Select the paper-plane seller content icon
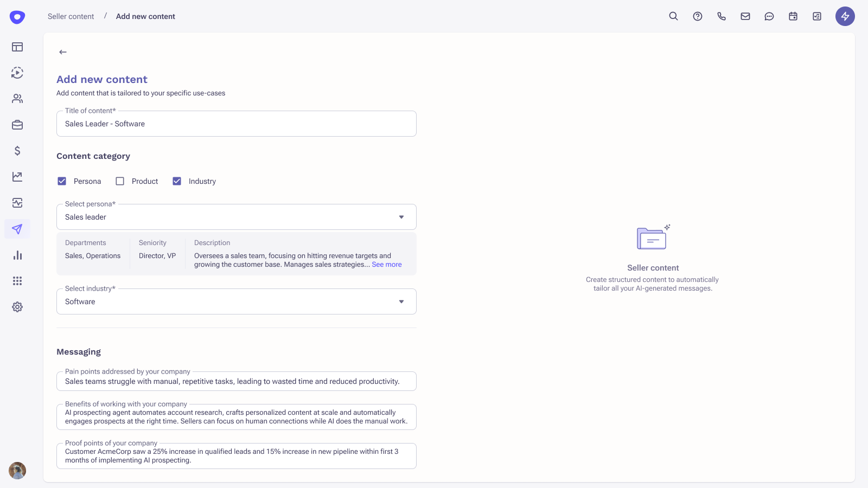The image size is (868, 488). point(17,229)
